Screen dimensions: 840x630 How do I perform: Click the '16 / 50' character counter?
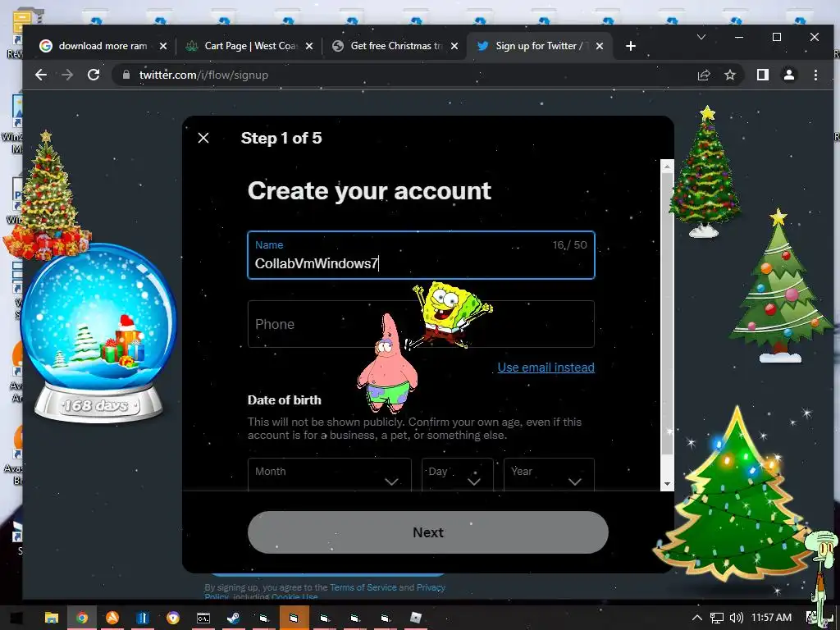(x=570, y=244)
